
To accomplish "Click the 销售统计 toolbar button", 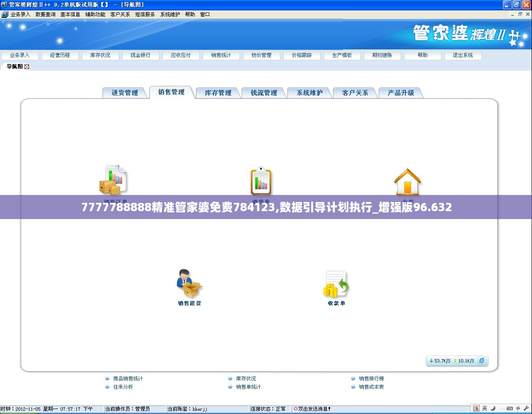I will coord(221,55).
